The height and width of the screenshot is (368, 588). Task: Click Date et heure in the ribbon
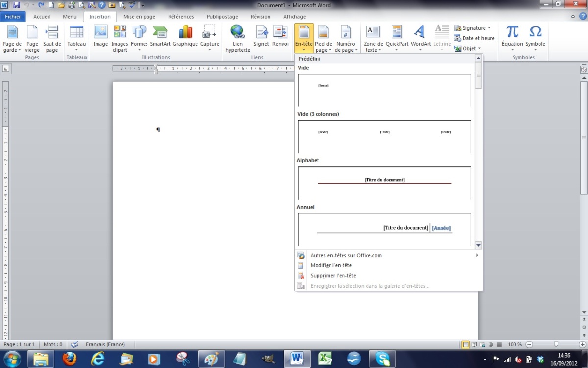coord(474,38)
